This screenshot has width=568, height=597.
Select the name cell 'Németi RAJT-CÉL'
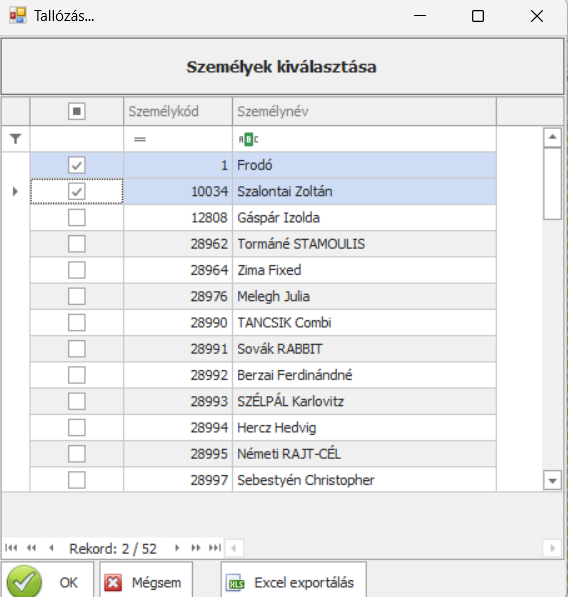click(x=364, y=454)
